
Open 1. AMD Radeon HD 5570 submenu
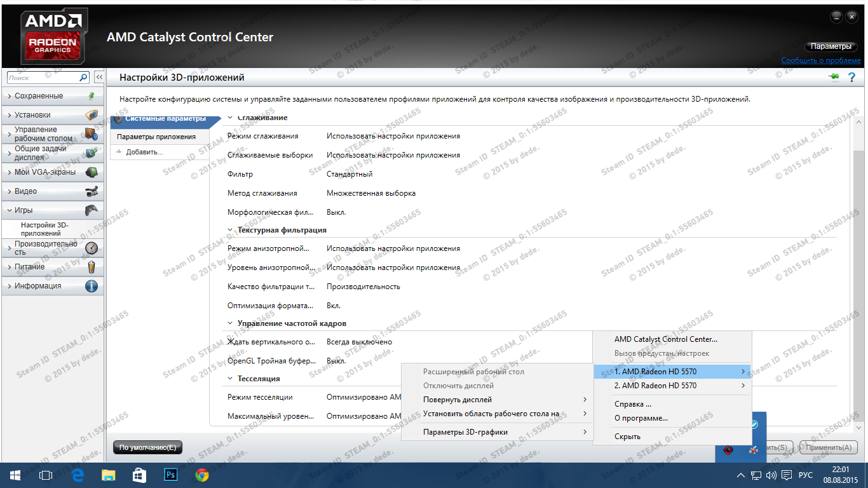click(672, 371)
